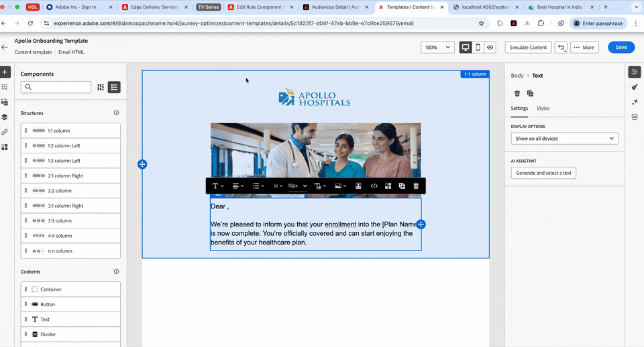Click the Apollo Hospitals logo image

pyautogui.click(x=315, y=98)
